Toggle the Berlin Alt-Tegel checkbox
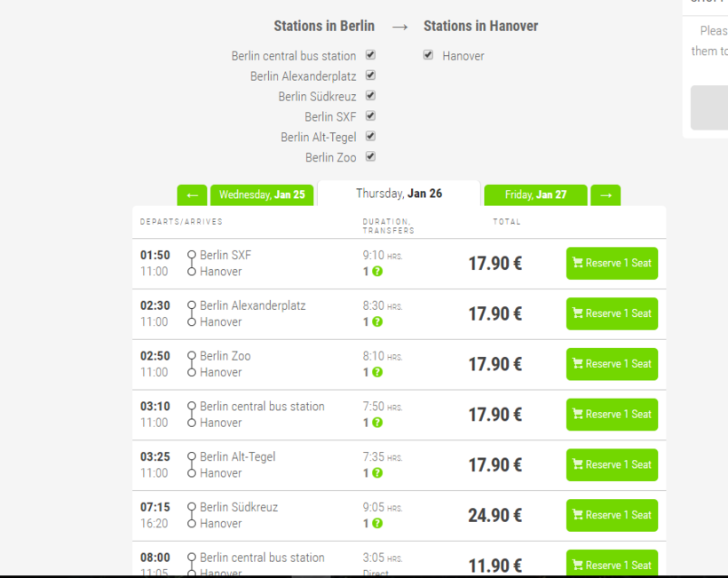 click(370, 137)
